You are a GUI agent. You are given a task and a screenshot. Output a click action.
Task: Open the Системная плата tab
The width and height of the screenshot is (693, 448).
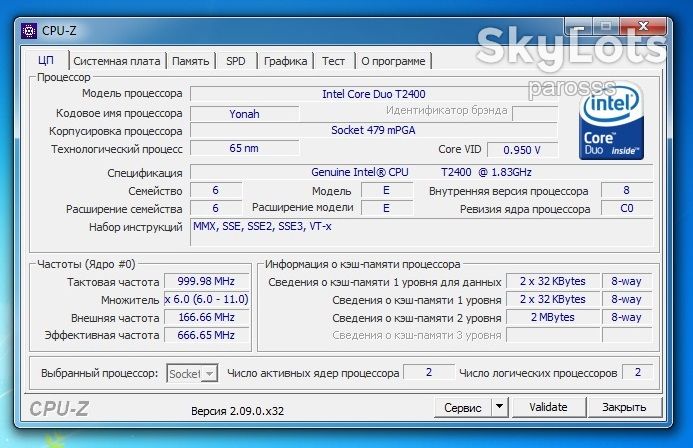click(117, 61)
